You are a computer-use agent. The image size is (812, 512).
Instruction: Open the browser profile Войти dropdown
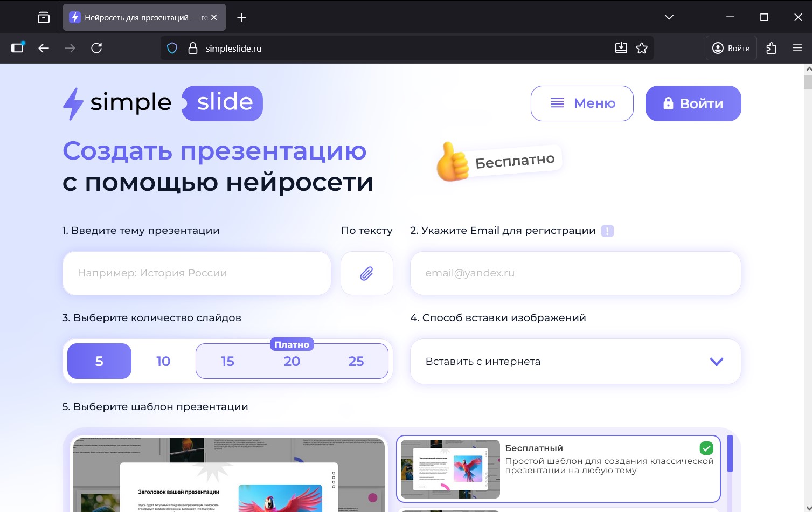731,48
